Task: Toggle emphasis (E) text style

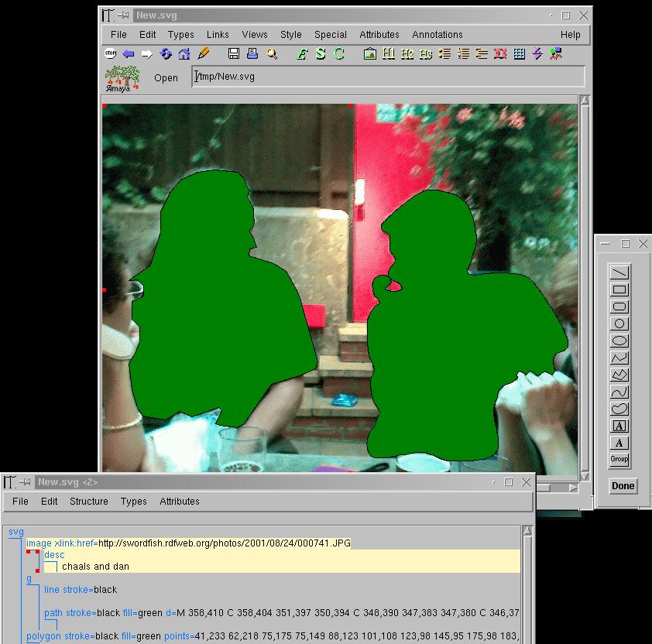Action: point(302,54)
